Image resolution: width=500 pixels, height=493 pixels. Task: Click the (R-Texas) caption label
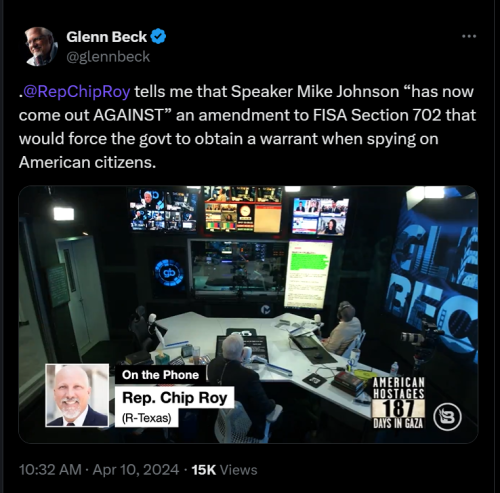click(147, 418)
